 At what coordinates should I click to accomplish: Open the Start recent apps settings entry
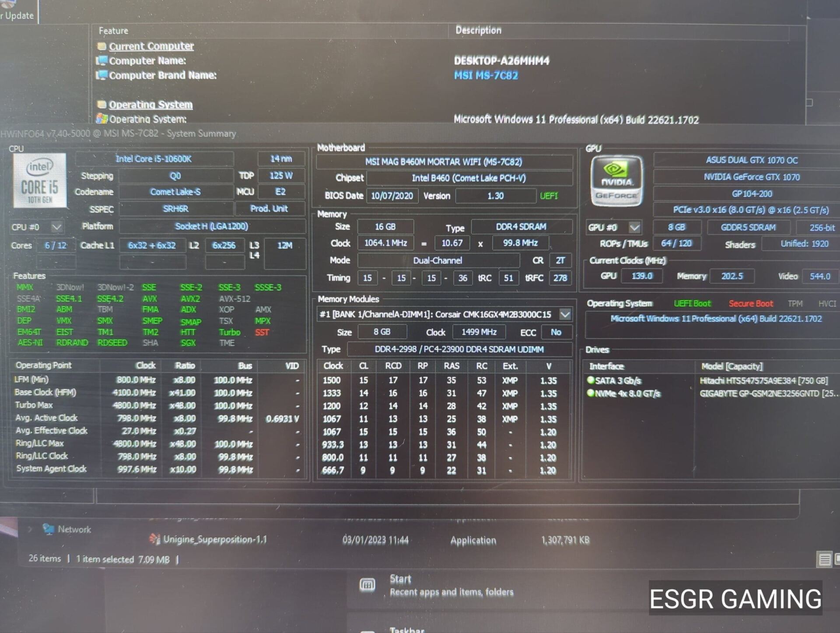pos(451,585)
